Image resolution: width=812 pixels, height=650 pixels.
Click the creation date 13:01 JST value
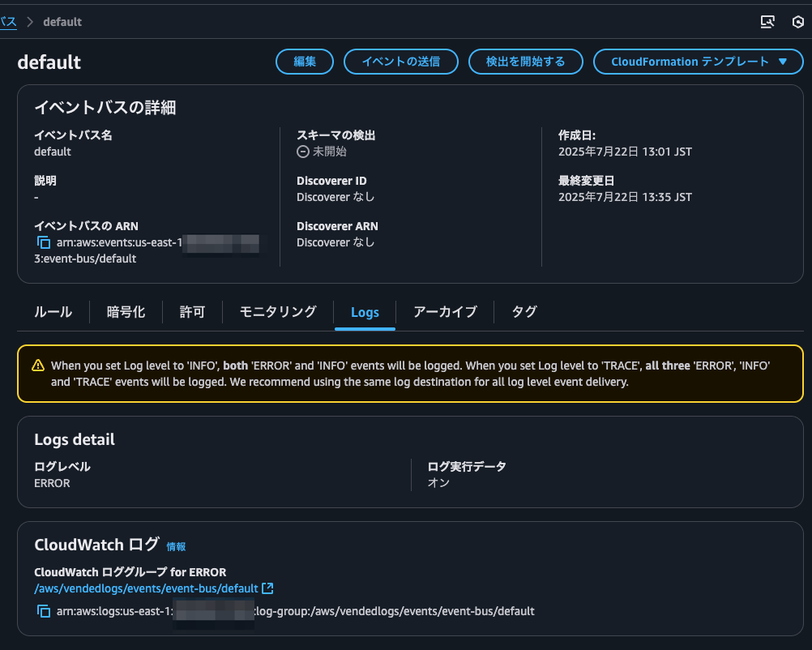(625, 152)
